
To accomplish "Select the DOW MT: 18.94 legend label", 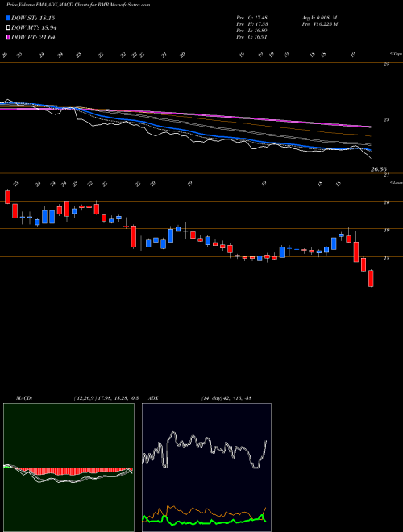I will click(x=34, y=28).
